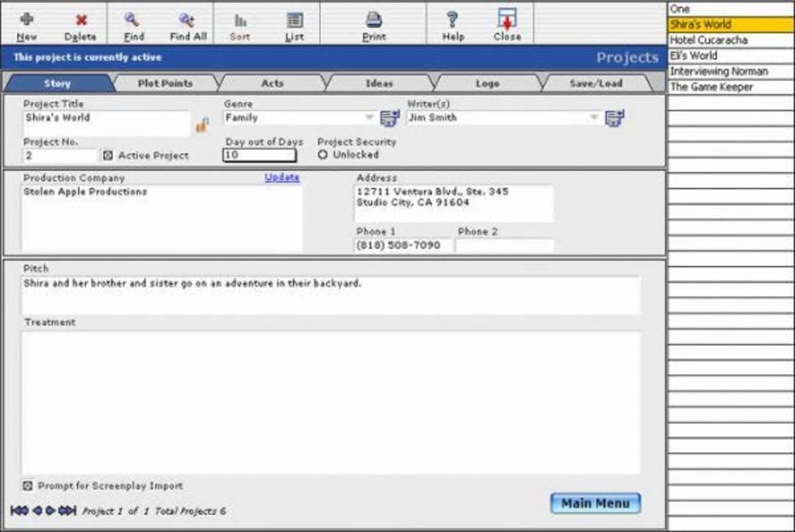Click the Close toolbar icon
The width and height of the screenshot is (795, 532).
[x=507, y=19]
